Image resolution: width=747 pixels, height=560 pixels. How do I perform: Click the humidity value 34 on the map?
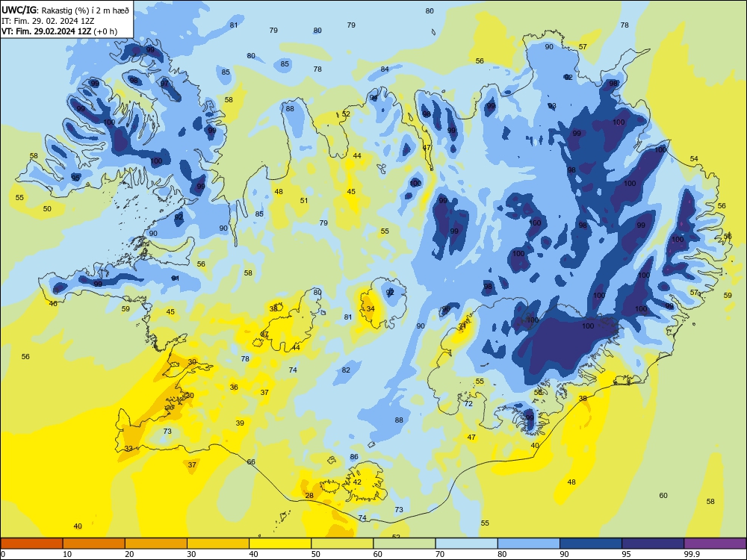[371, 308]
